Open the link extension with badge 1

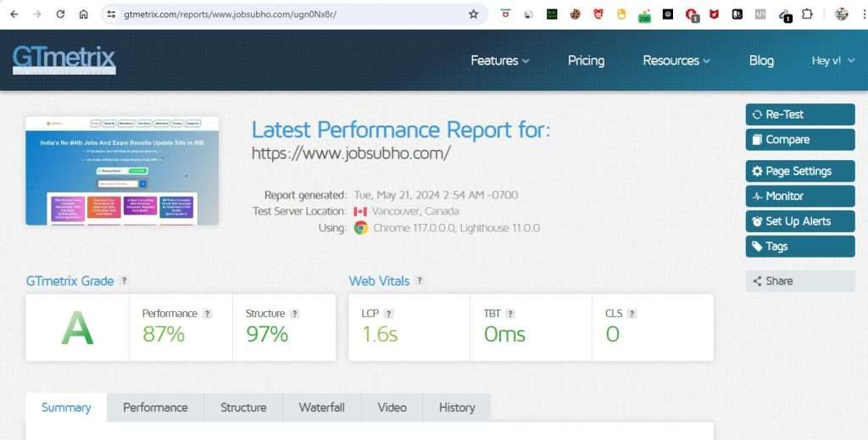pos(784,15)
